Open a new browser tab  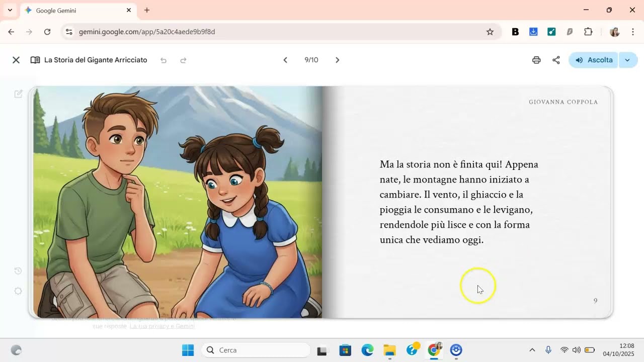[147, 10]
